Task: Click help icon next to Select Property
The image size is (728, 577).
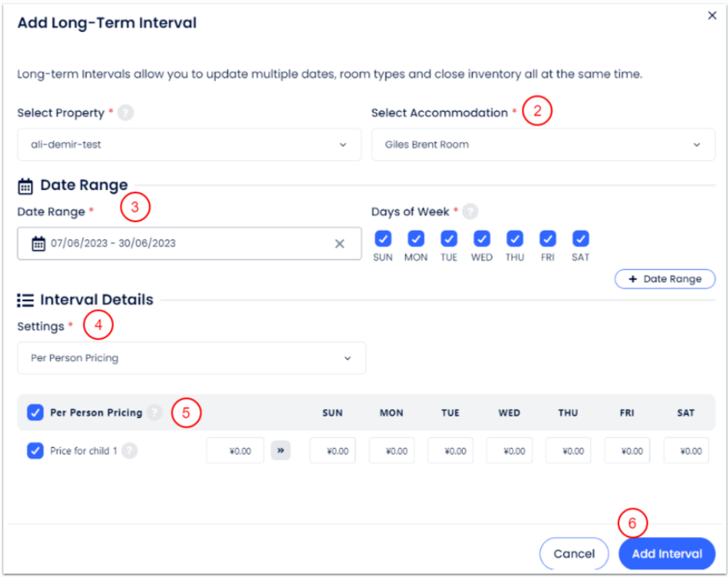Action: pos(126,113)
